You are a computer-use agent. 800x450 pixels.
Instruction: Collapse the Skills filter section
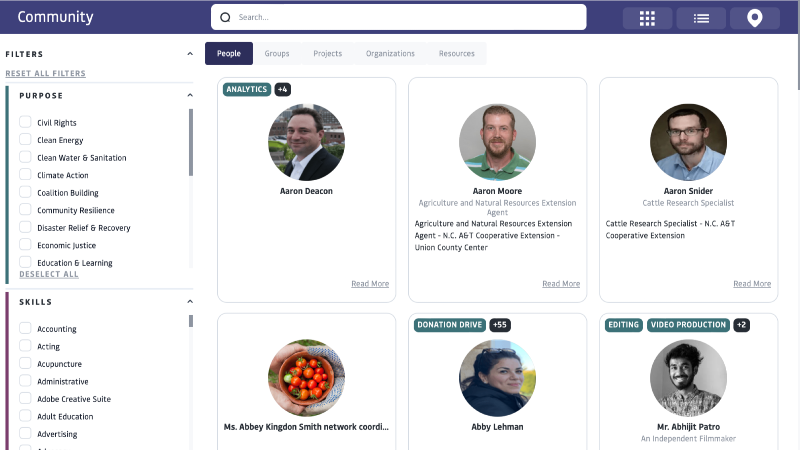pos(190,302)
